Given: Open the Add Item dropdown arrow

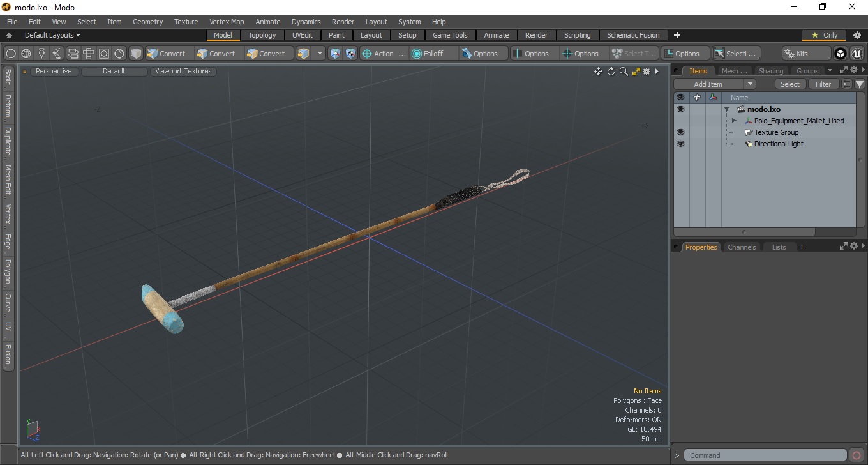Looking at the screenshot, I should pos(750,84).
